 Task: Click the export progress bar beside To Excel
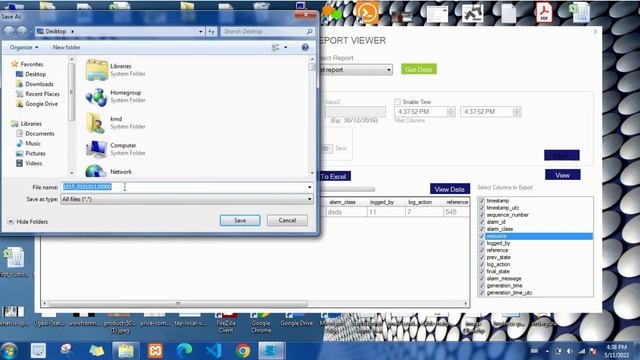(x=348, y=189)
